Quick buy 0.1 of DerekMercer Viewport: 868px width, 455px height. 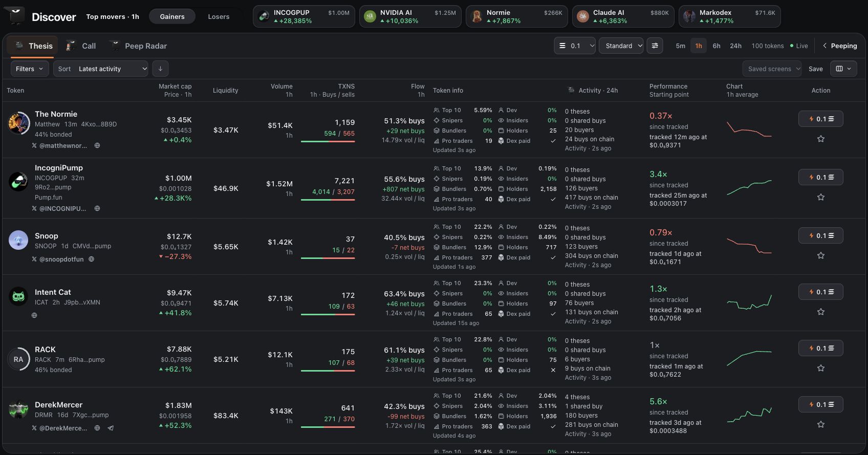pos(821,404)
